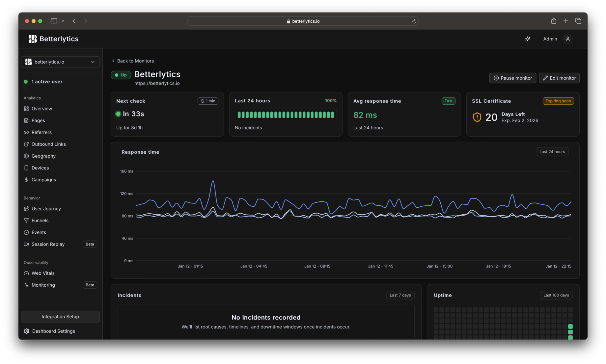Click the Betterlytics logo icon in header

[33, 39]
